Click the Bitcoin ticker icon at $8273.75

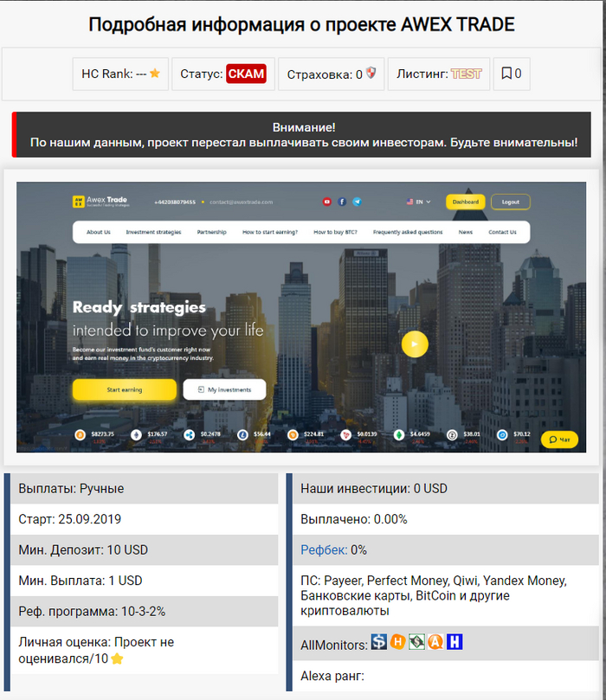click(80, 435)
